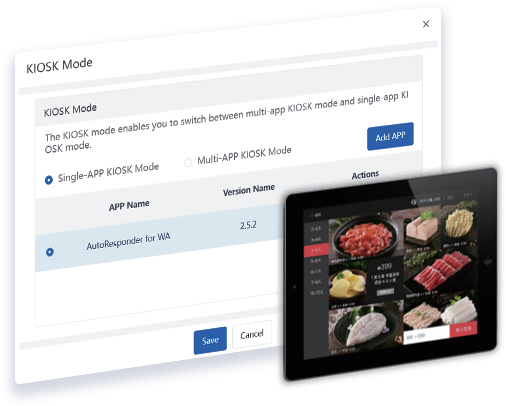Select the red highlighted sidebar category on tablet

coord(316,250)
